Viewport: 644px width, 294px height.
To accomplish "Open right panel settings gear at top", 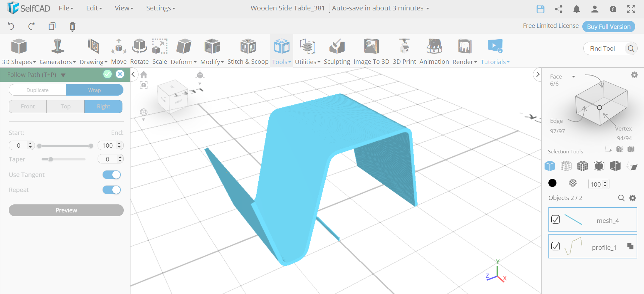I will pos(634,75).
